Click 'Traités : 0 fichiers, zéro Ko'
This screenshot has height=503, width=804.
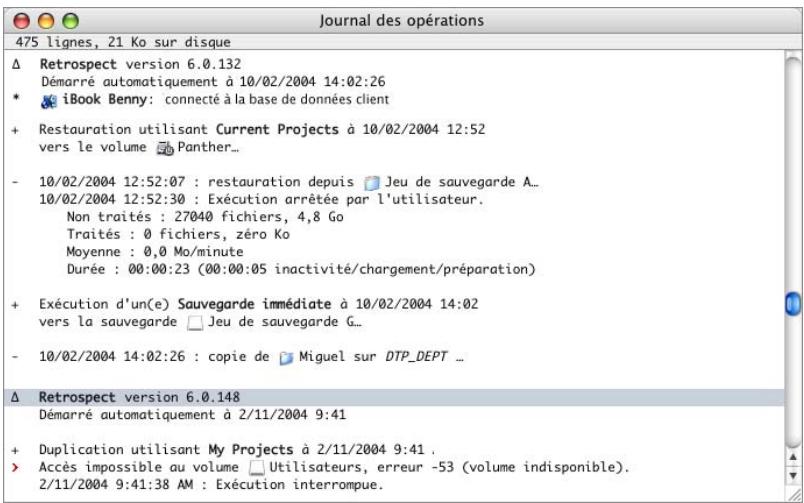(178, 234)
